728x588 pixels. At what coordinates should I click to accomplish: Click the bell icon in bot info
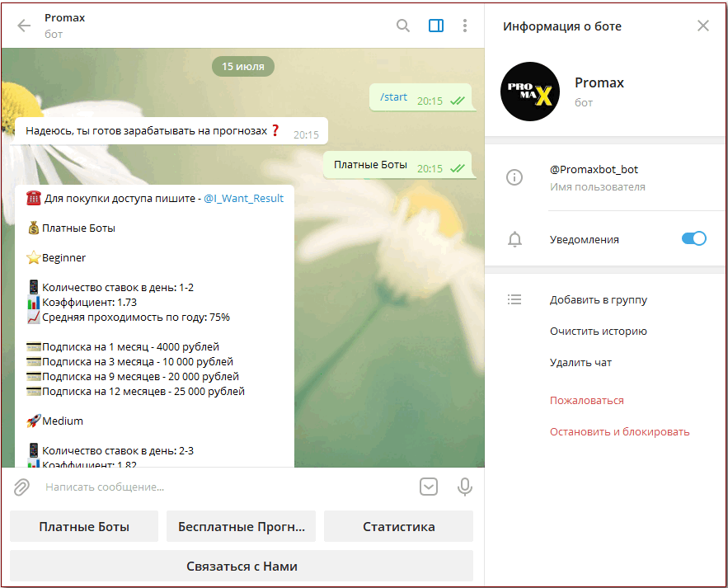point(514,239)
